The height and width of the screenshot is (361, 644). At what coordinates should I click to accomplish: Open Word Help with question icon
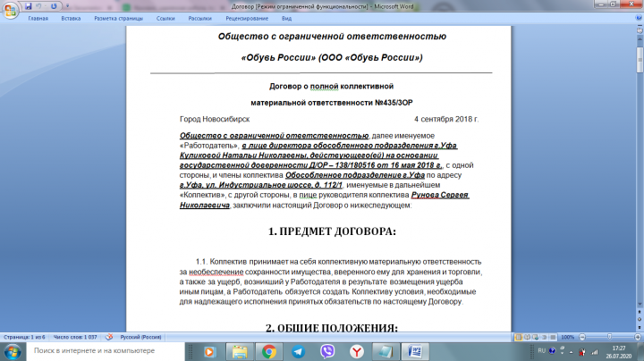pyautogui.click(x=639, y=18)
